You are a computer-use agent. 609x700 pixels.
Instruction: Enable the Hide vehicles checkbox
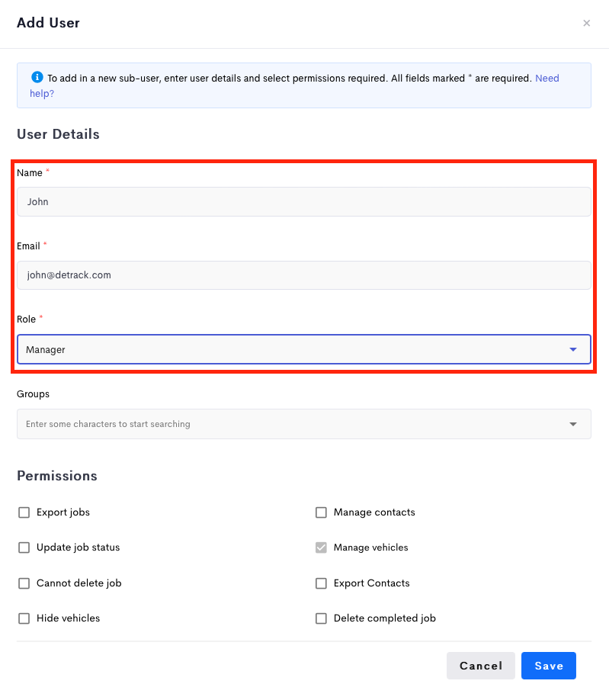click(x=24, y=618)
